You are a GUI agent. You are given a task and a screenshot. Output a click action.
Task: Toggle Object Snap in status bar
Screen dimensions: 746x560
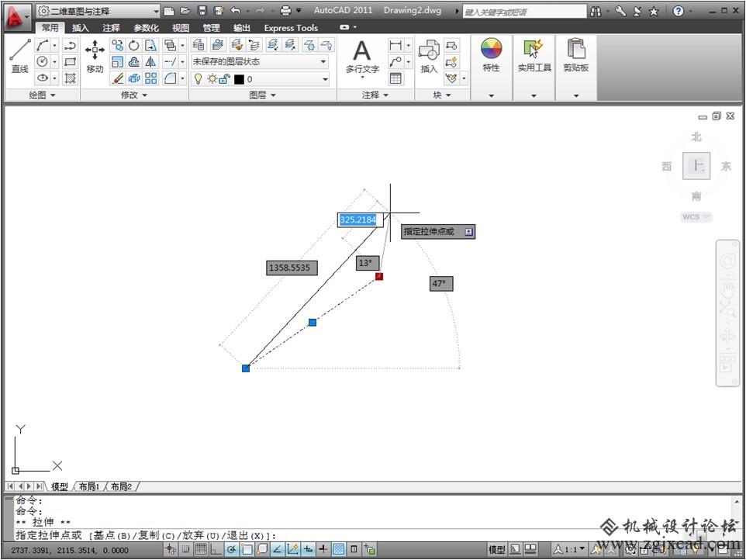tap(247, 549)
